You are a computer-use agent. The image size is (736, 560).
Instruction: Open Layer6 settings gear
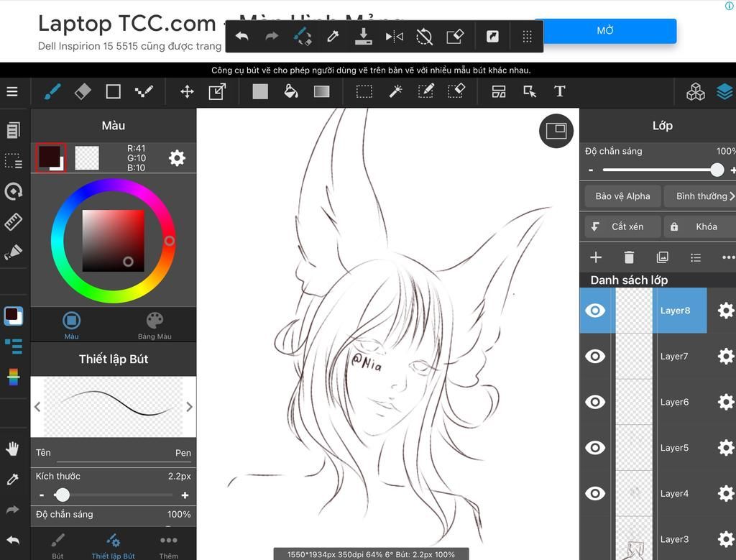726,402
